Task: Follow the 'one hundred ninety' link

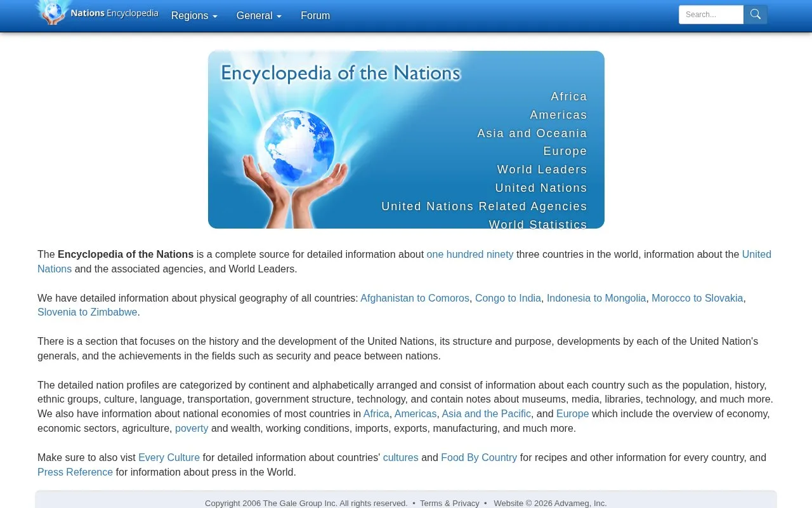Action: 470,255
